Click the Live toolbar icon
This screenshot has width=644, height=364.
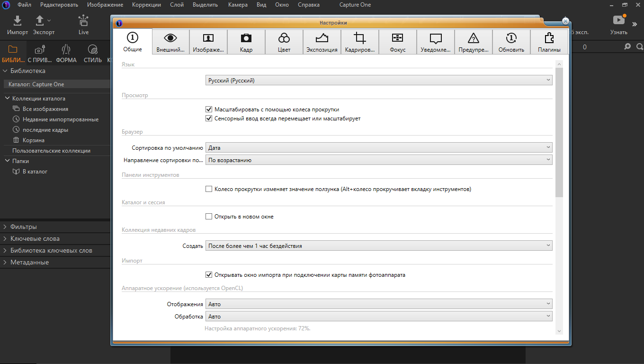84,20
